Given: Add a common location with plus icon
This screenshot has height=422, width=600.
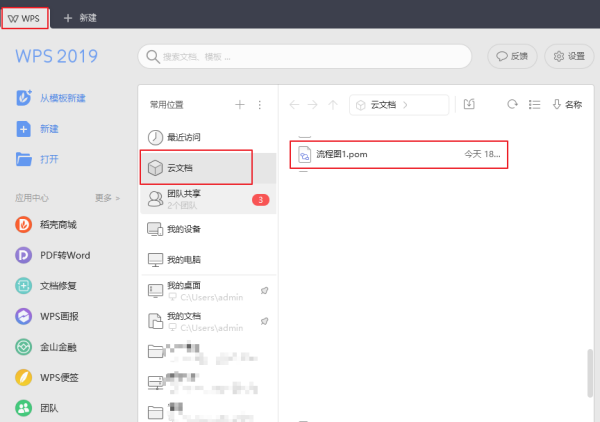Looking at the screenshot, I should click(240, 104).
